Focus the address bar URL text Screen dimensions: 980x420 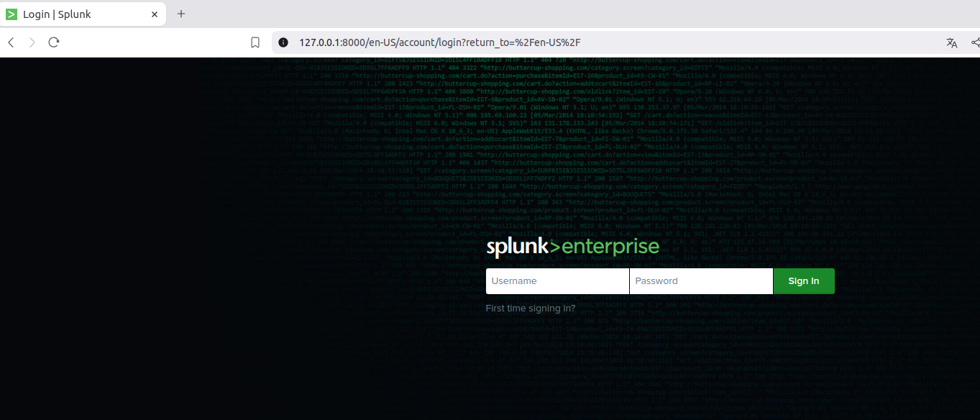pyautogui.click(x=439, y=42)
